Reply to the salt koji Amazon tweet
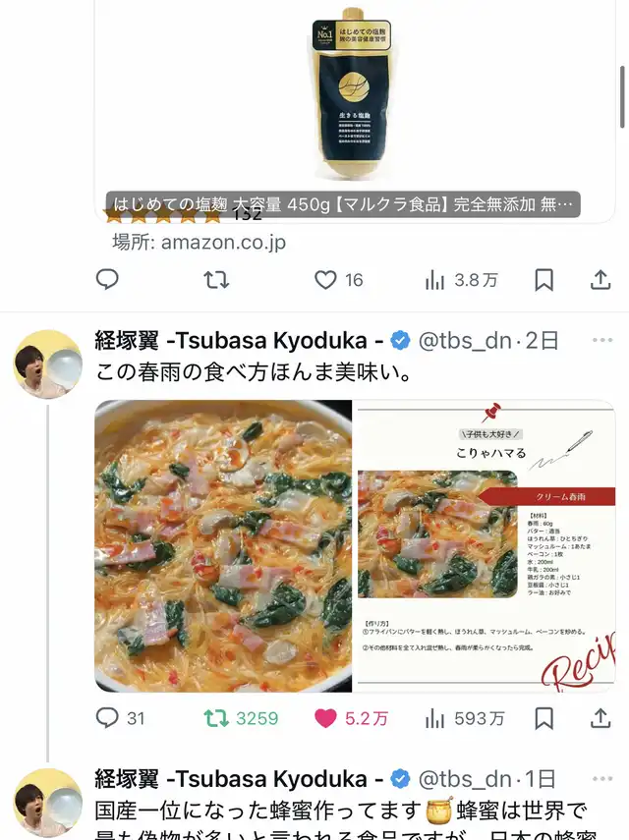 pyautogui.click(x=107, y=280)
